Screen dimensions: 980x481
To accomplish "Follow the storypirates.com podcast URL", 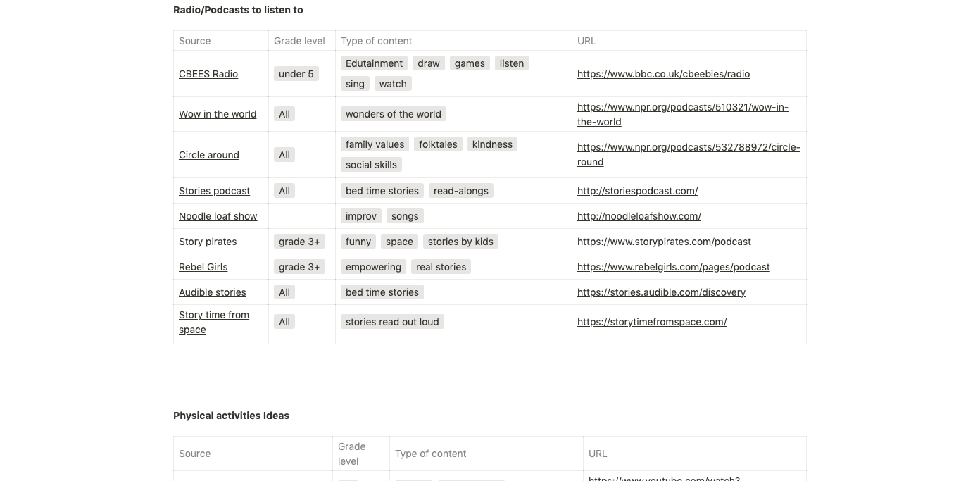I will click(664, 242).
